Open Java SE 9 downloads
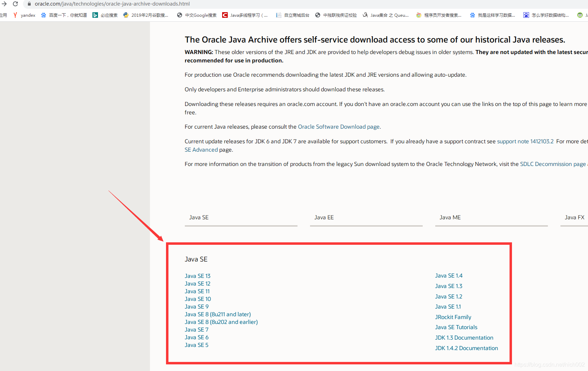The image size is (588, 371). pyautogui.click(x=197, y=307)
